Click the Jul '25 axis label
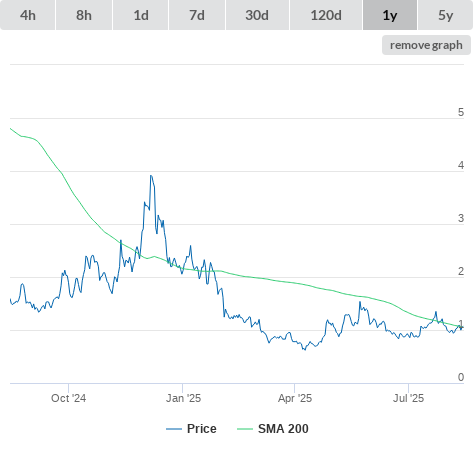The height and width of the screenshot is (455, 474). coord(408,398)
